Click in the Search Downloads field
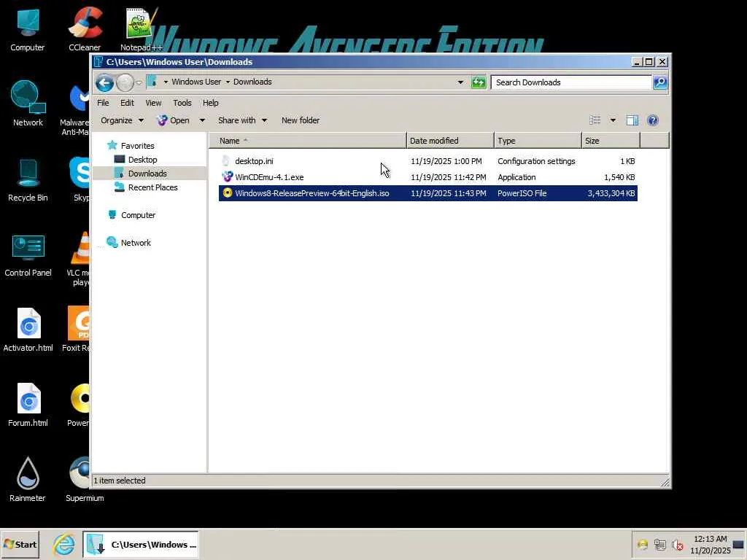This screenshot has width=747, height=560. pos(571,82)
